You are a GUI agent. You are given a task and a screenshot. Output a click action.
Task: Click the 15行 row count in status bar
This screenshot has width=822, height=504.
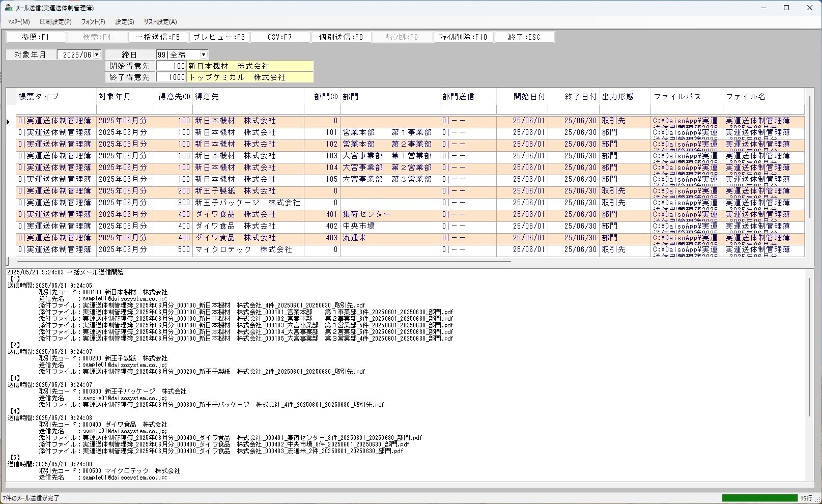pos(806,498)
